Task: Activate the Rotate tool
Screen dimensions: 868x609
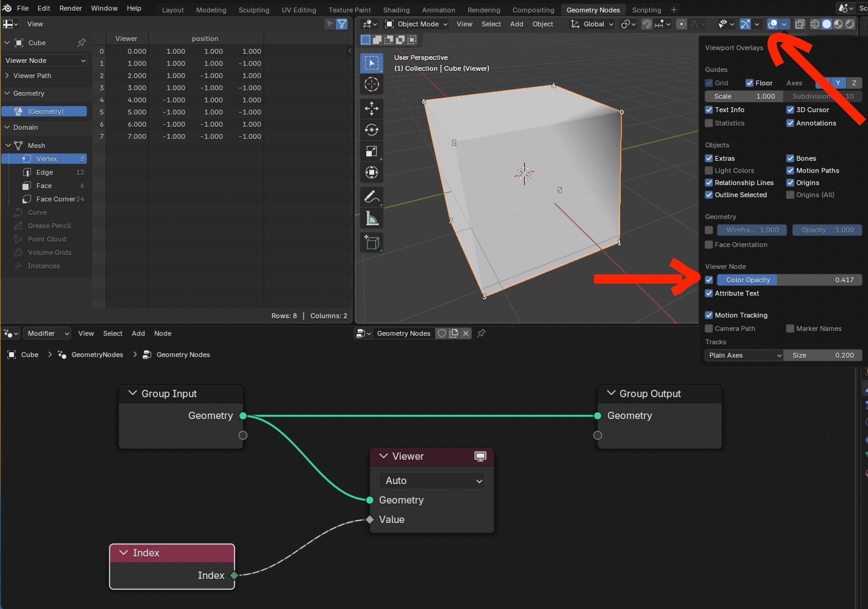Action: (x=371, y=130)
